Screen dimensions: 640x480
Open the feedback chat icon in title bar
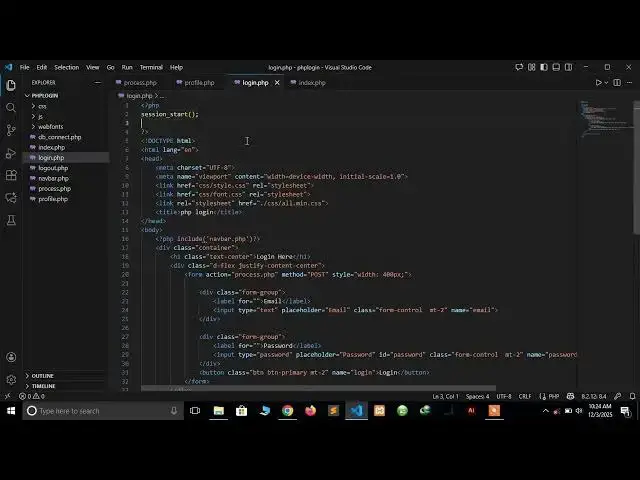(x=519, y=67)
